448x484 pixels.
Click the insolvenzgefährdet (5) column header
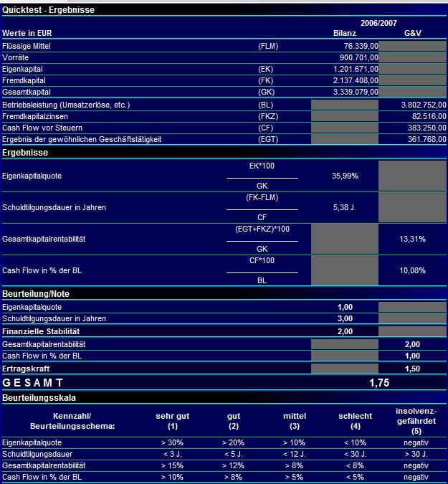(x=416, y=421)
